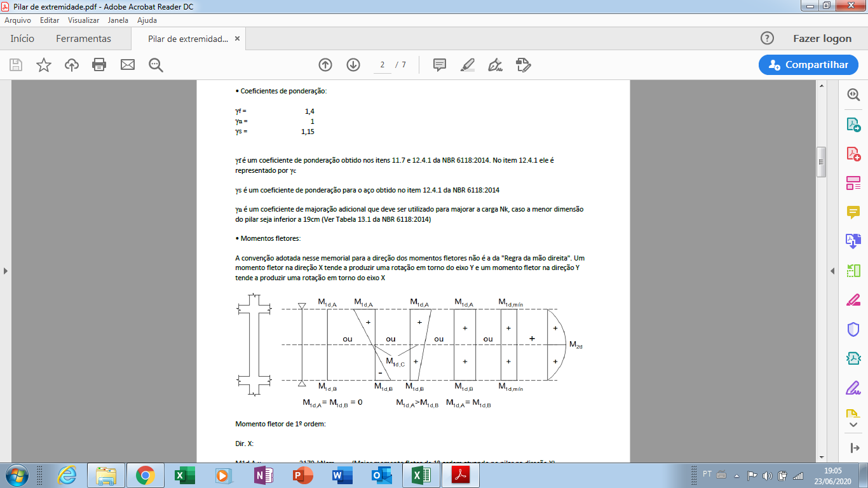This screenshot has height=488, width=868.
Task: Launch Internet Explorer from taskbar
Action: pos(67,475)
